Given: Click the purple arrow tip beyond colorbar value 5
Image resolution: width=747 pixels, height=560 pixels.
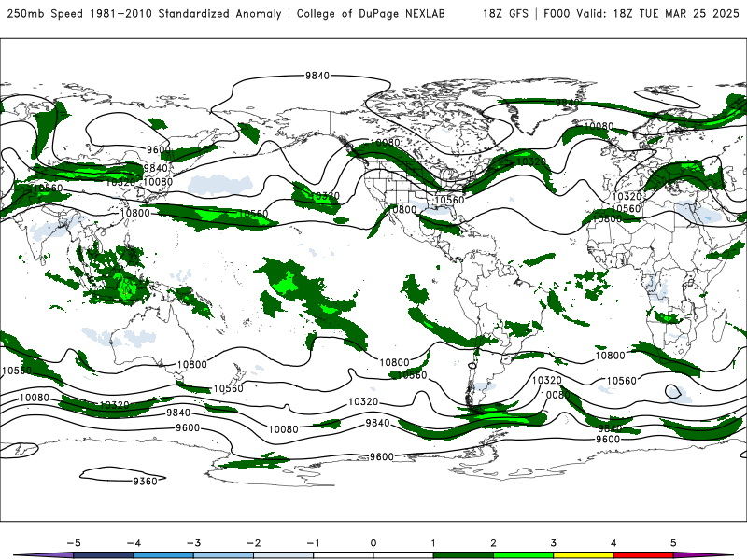Looking at the screenshot, I should (x=703, y=555).
